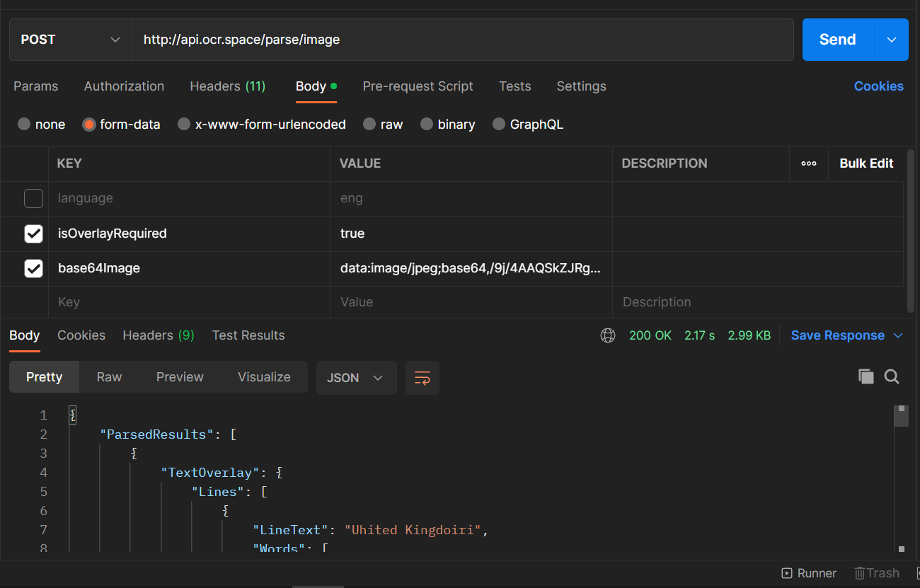Click the request URL input field

[463, 40]
